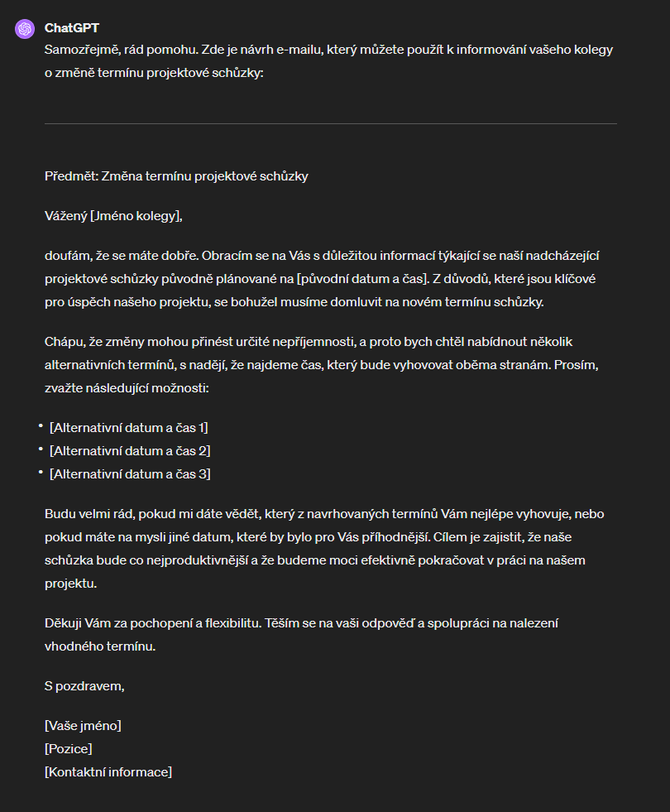Click the "S pozdravem," closing line
This screenshot has width=670, height=812.
(84, 686)
